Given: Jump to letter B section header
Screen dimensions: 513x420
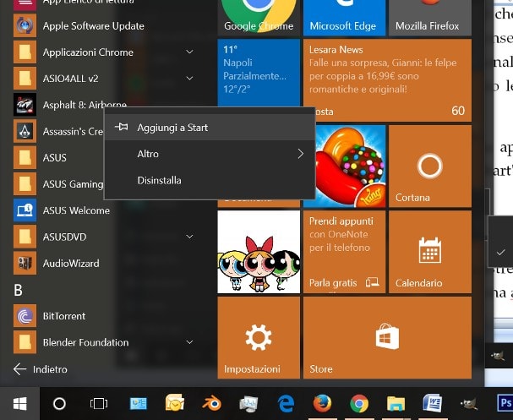Looking at the screenshot, I should (19, 290).
